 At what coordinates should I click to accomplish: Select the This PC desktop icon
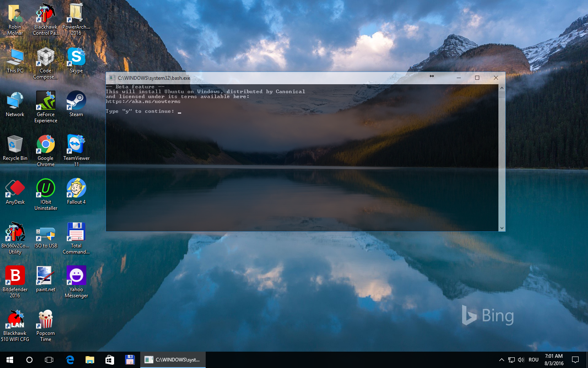click(x=15, y=61)
